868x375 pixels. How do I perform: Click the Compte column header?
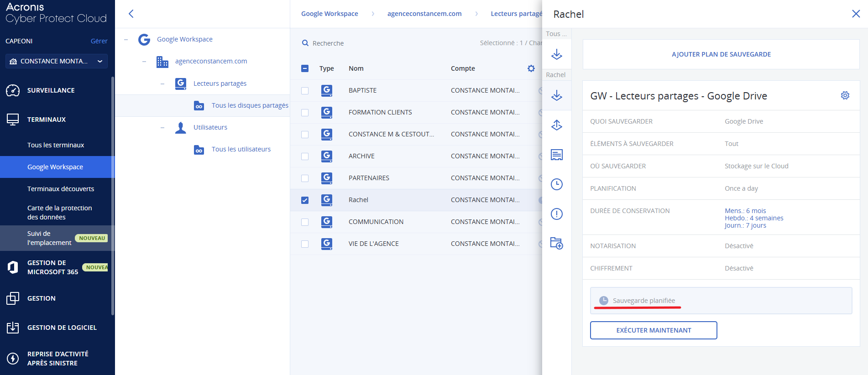463,68
